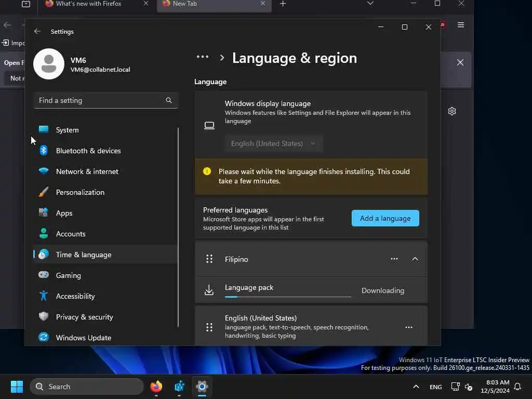Click the Filipino drag handle

pos(209,259)
